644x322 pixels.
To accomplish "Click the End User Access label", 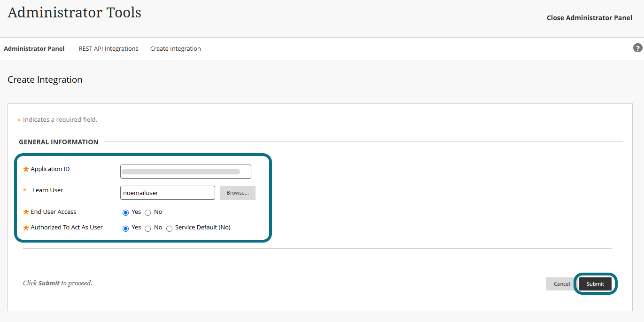I will (54, 212).
